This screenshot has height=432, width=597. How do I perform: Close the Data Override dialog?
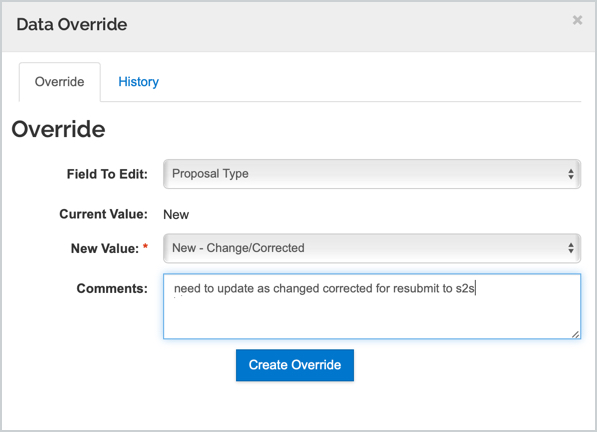[x=577, y=20]
